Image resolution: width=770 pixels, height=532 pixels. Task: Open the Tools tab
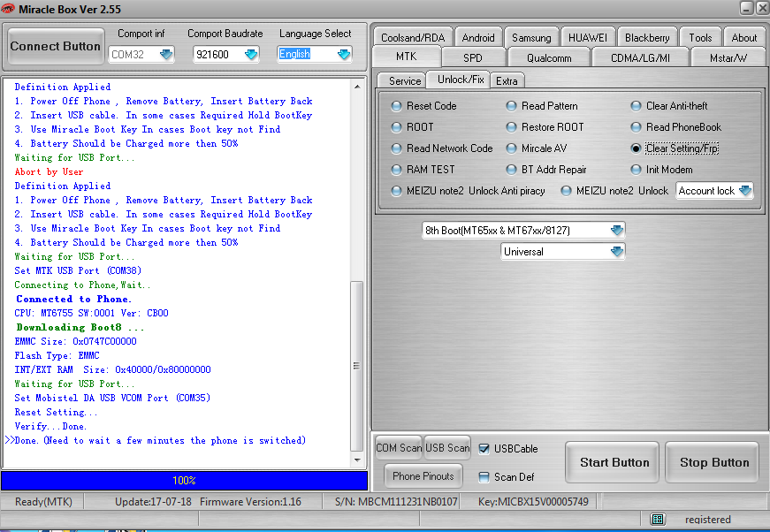700,38
